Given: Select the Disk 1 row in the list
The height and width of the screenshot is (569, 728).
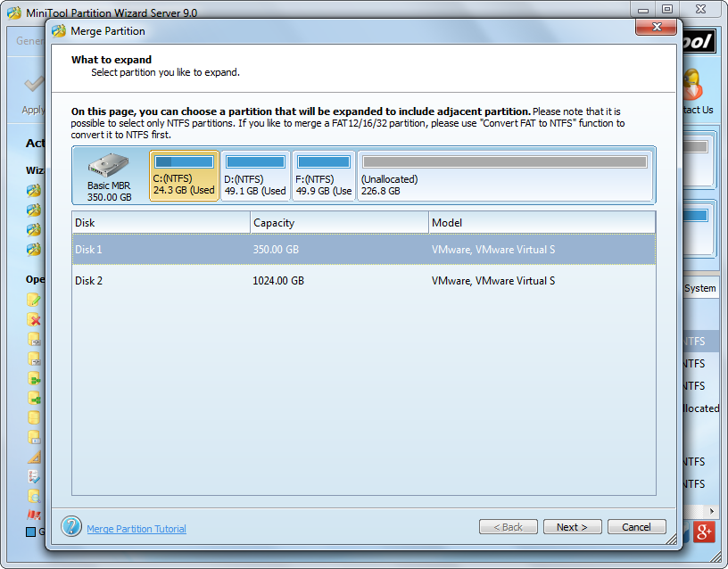Looking at the screenshot, I should point(363,249).
